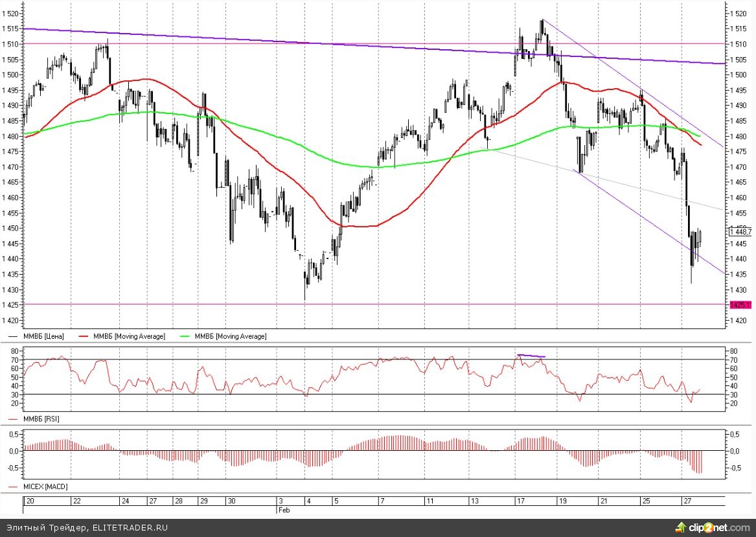The width and height of the screenshot is (756, 537).
Task: Select date 20 on the time axis
Action: pos(29,501)
